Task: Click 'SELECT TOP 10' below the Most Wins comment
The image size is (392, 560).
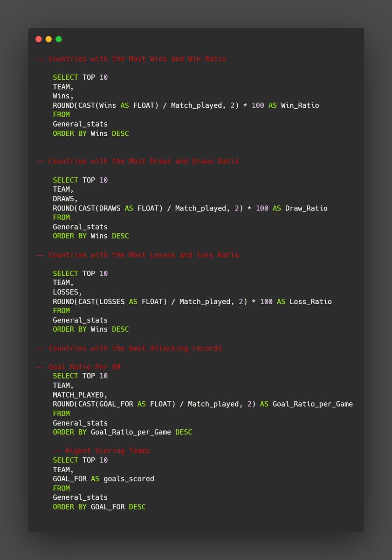Action: click(x=80, y=77)
